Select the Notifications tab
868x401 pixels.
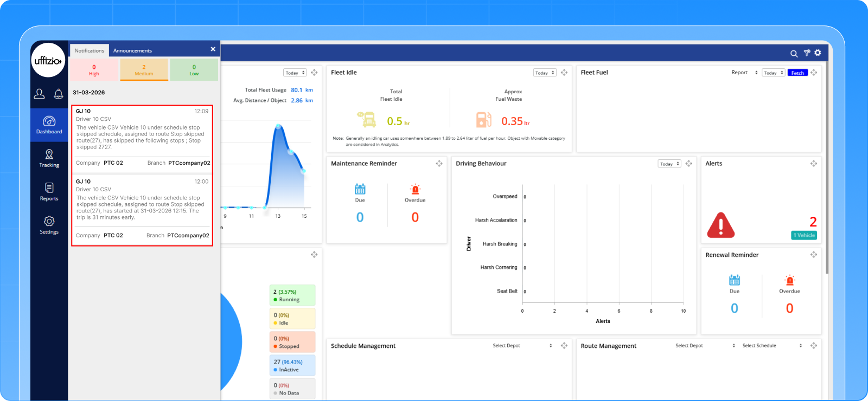89,50
